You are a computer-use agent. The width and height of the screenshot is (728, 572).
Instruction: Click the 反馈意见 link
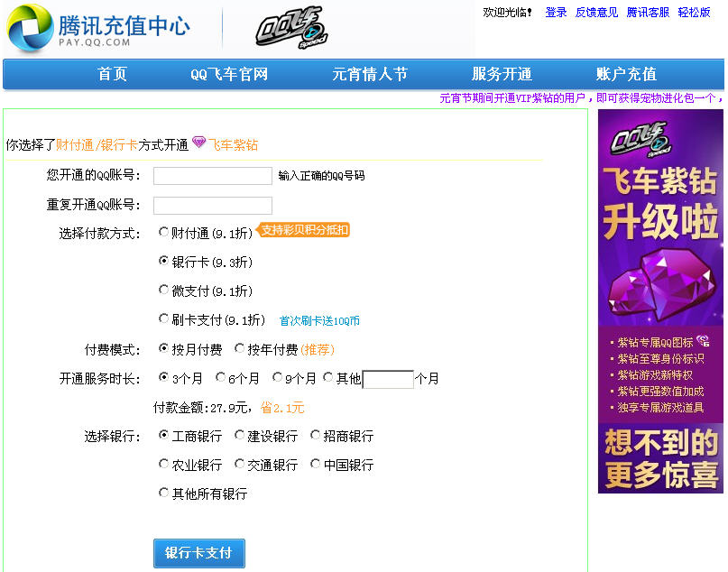point(596,13)
